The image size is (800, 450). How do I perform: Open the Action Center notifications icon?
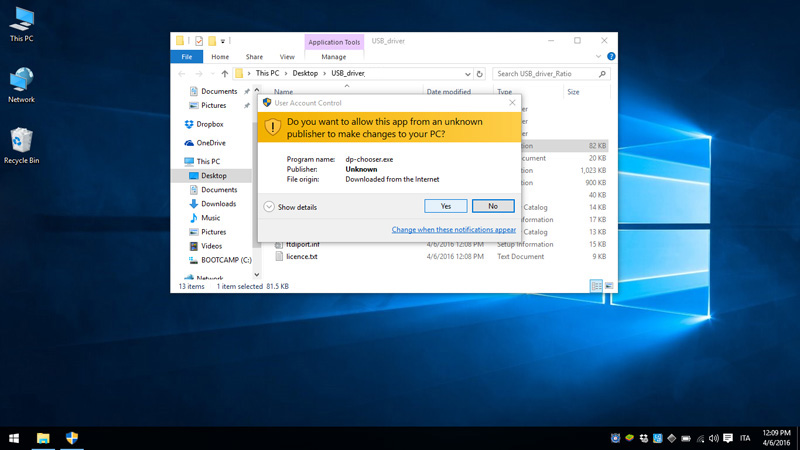coord(728,438)
